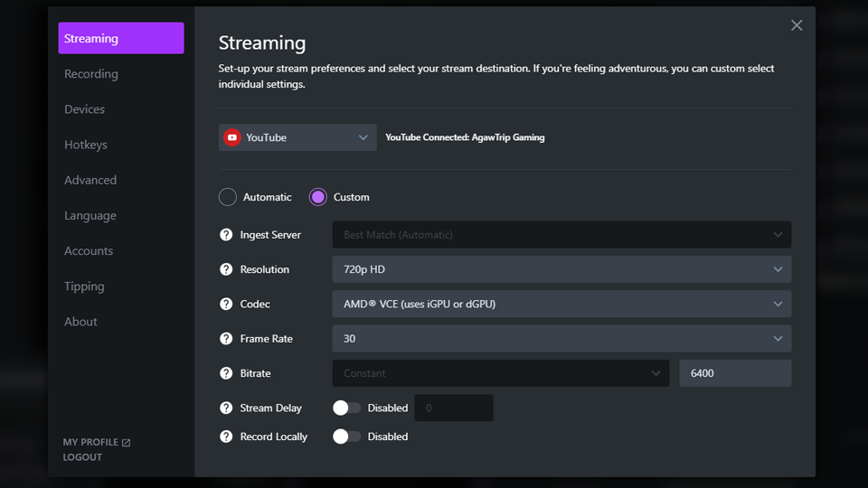Click the YouTube Connected: AgawTrip Gaming text

pos(465,137)
